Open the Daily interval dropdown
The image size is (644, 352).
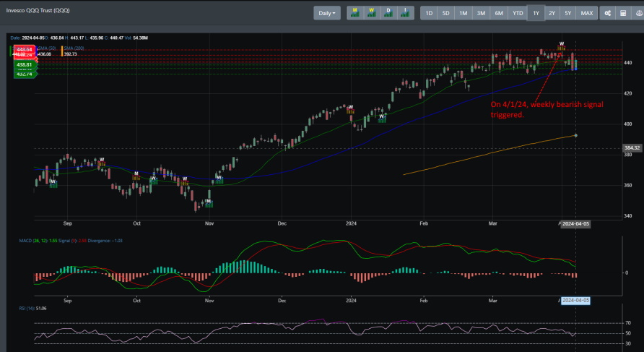[x=327, y=13]
